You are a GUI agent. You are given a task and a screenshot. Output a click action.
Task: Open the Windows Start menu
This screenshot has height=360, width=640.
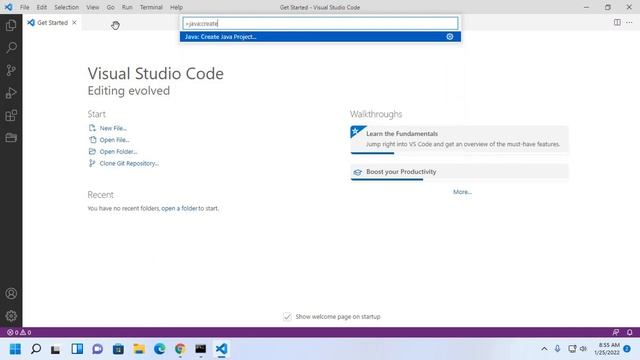(15, 349)
